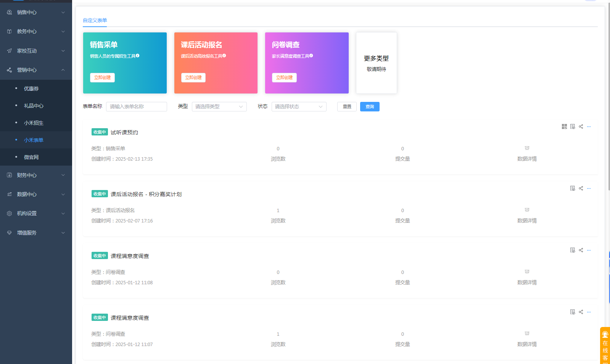Click title 试听课预约

pyautogui.click(x=124, y=132)
